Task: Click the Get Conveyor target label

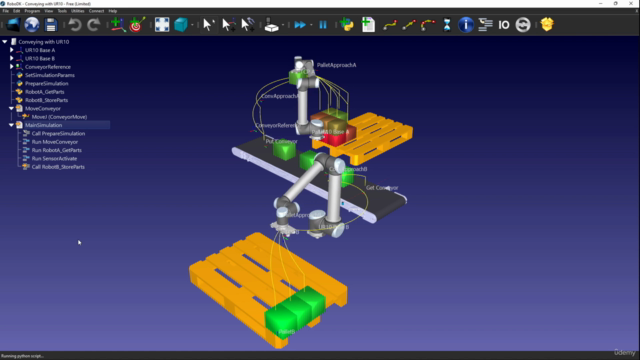Action: point(382,188)
